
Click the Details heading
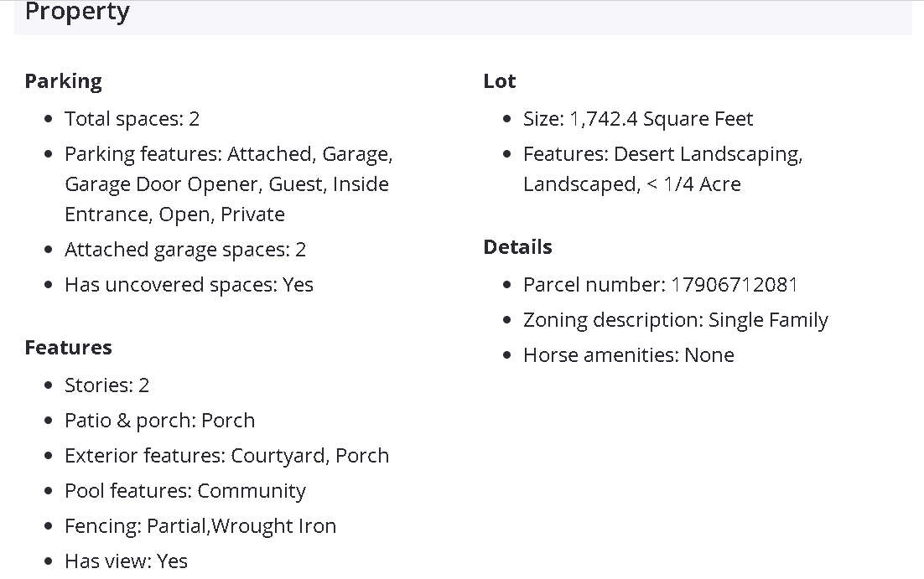(517, 247)
